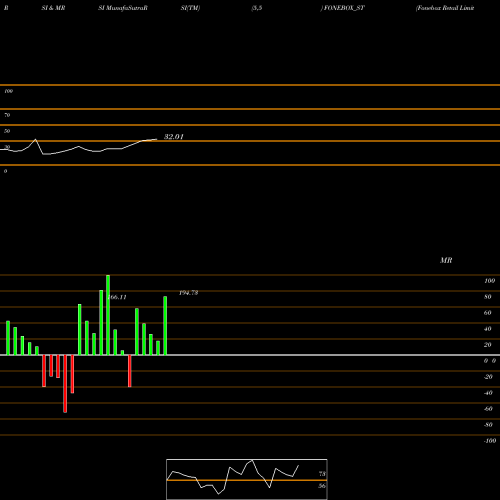Click the 80 label on MR axis
Image resolution: width=500 pixels, height=500 pixels.
(488, 297)
